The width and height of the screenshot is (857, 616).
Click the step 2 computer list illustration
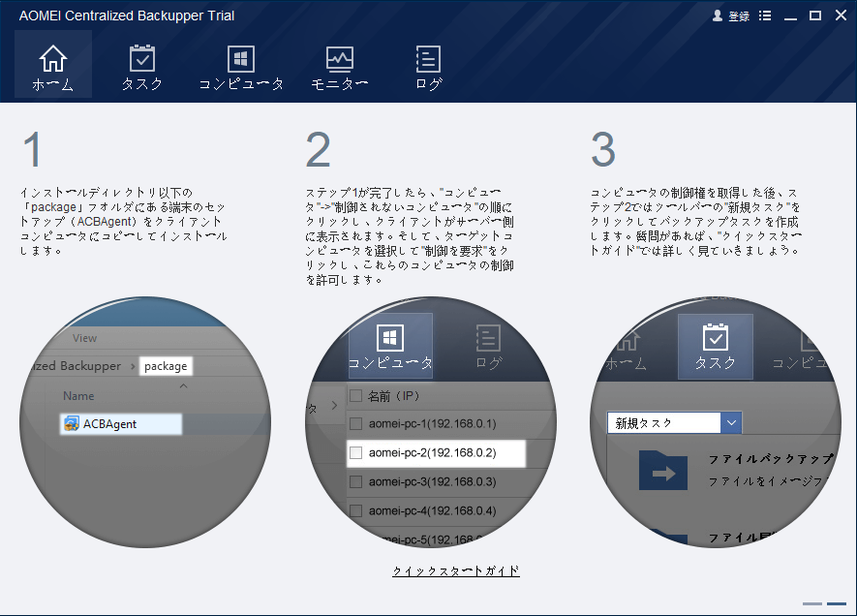click(431, 422)
